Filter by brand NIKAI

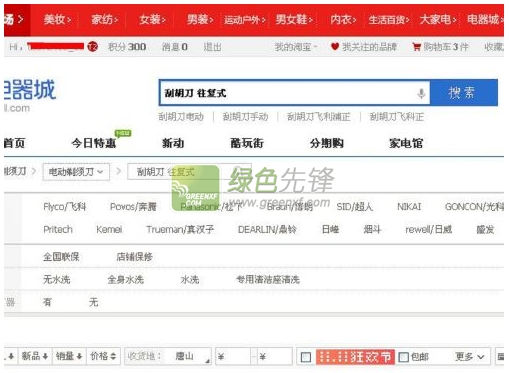point(409,207)
